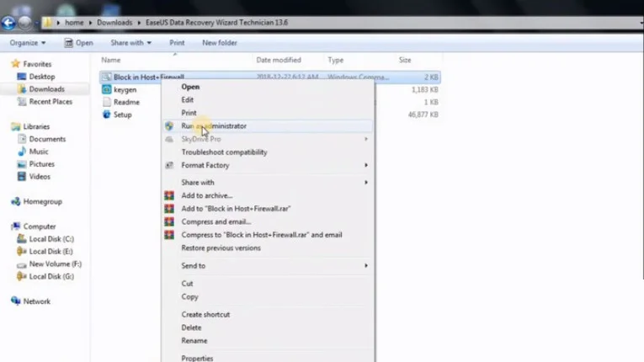The height and width of the screenshot is (362, 644).
Task: Click breadcrumb arrow after home
Action: [90, 23]
